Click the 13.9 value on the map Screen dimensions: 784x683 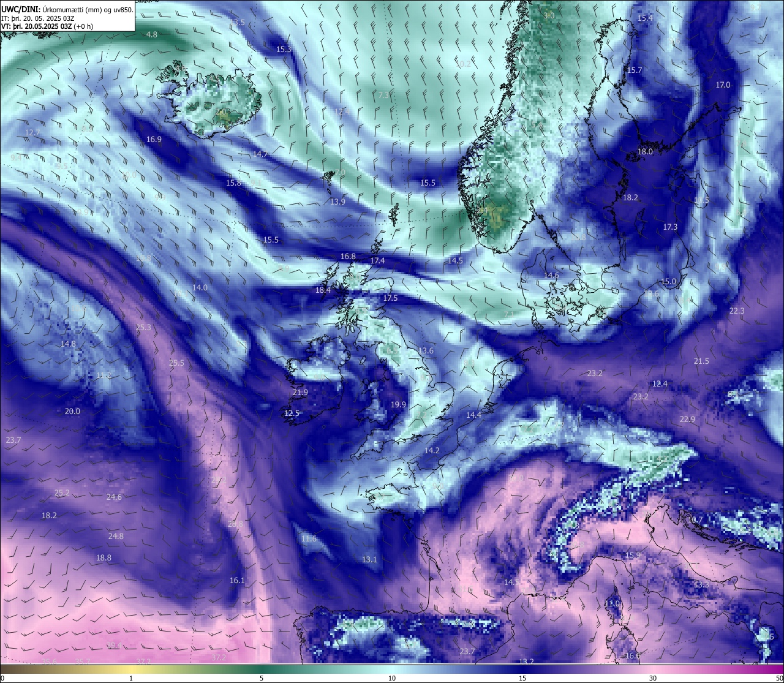click(337, 202)
